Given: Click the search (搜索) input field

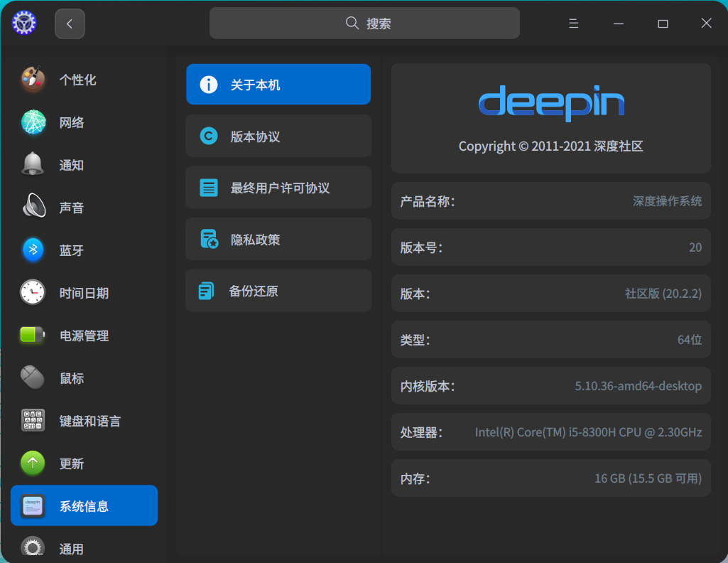Looking at the screenshot, I should coord(364,23).
